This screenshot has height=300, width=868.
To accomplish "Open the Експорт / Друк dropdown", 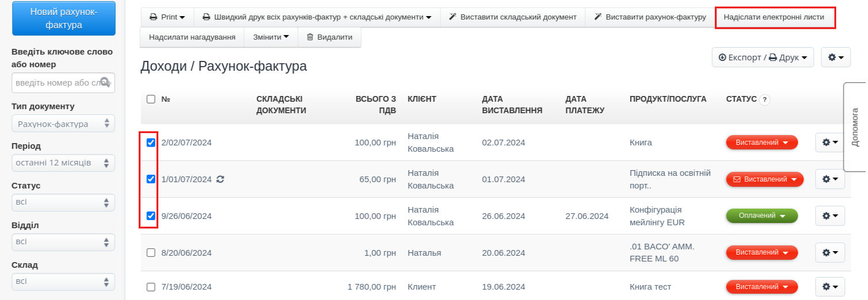I will pyautogui.click(x=762, y=57).
